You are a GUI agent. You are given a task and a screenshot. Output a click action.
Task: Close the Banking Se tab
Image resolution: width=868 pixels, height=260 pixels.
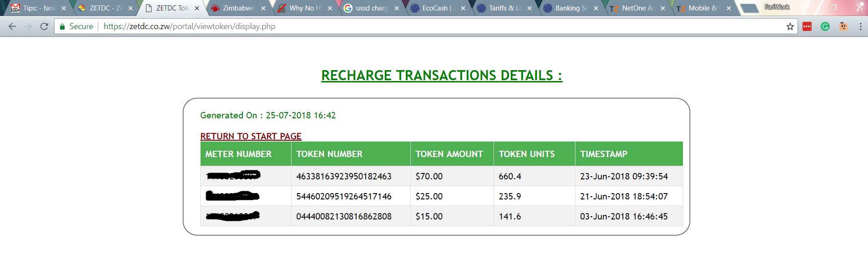click(596, 8)
